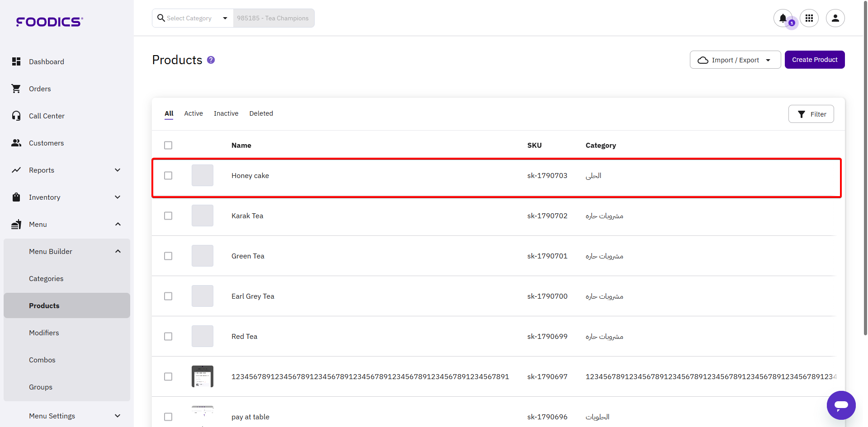Open the Import / Export dropdown
Screen dimensions: 868x427
tap(735, 60)
